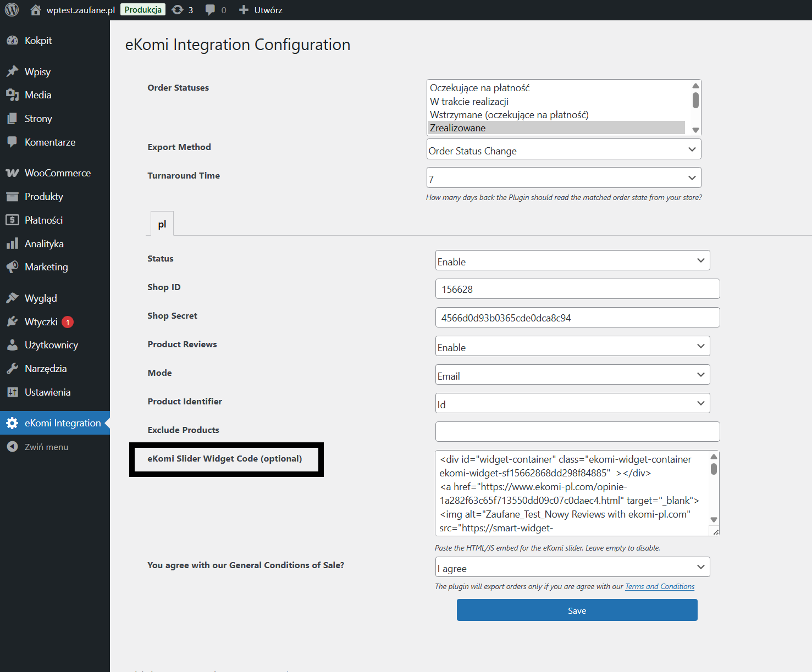Click the Analityka bar chart icon
This screenshot has height=672, width=812.
click(12, 244)
